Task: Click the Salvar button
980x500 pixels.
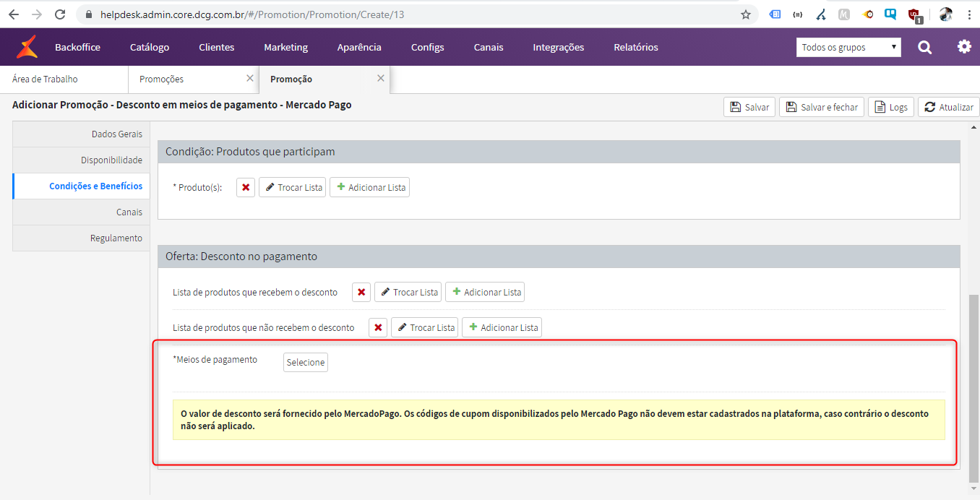Action: pyautogui.click(x=749, y=107)
